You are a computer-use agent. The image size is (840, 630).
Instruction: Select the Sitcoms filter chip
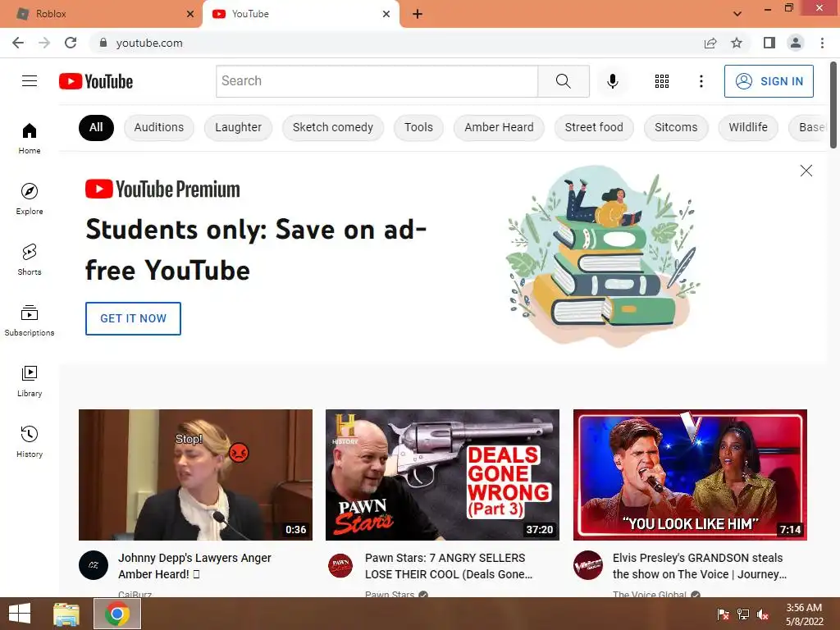676,127
